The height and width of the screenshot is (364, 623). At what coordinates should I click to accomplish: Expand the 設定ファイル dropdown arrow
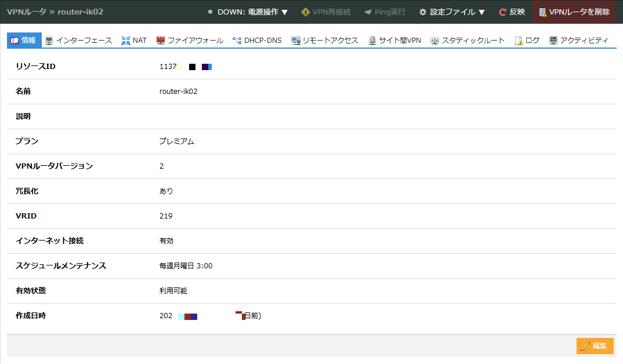(481, 12)
